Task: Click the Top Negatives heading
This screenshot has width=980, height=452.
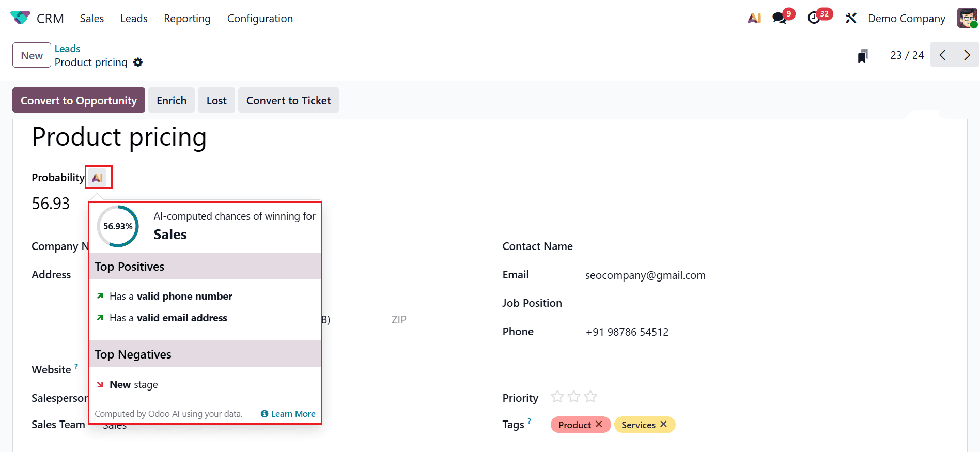Action: [x=133, y=354]
